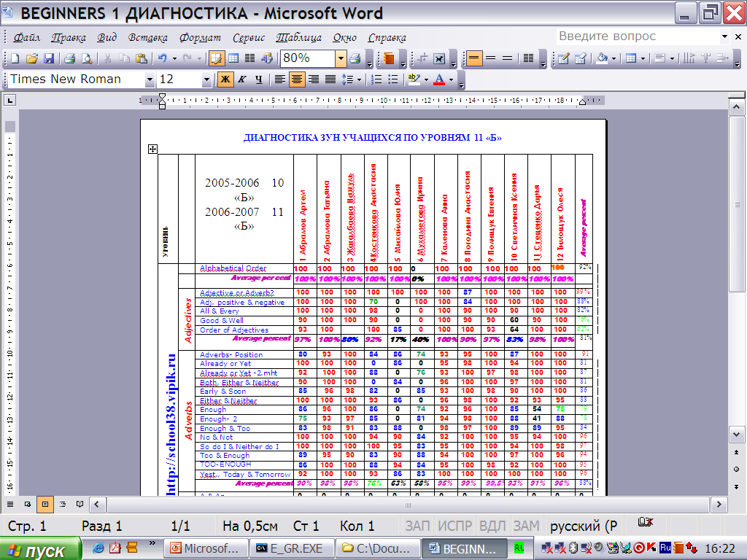Switch to outline view
Screen dimensions: 747x560
click(x=63, y=504)
